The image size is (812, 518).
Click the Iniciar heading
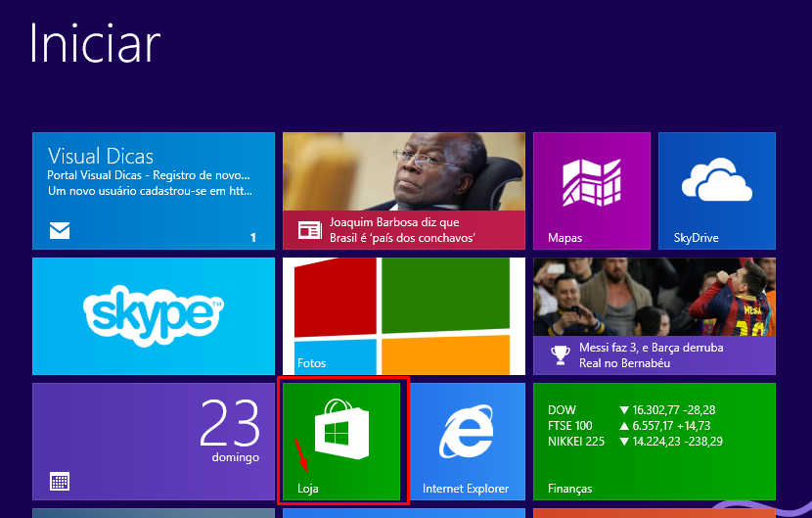pyautogui.click(x=95, y=43)
